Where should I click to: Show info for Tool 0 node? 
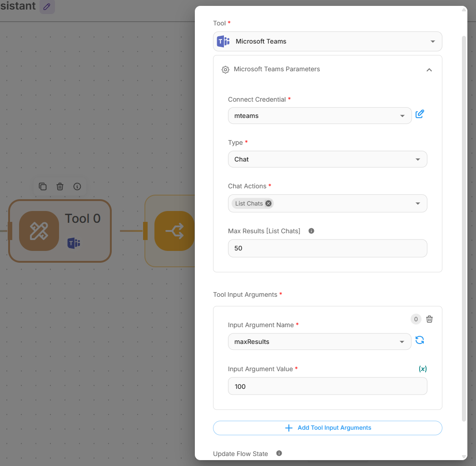coord(77,186)
